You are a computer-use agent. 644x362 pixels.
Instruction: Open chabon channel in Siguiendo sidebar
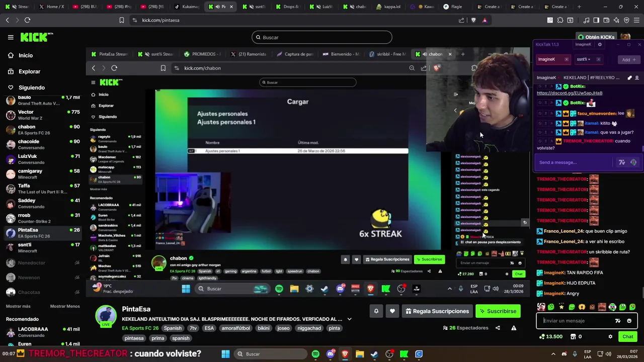[43, 130]
